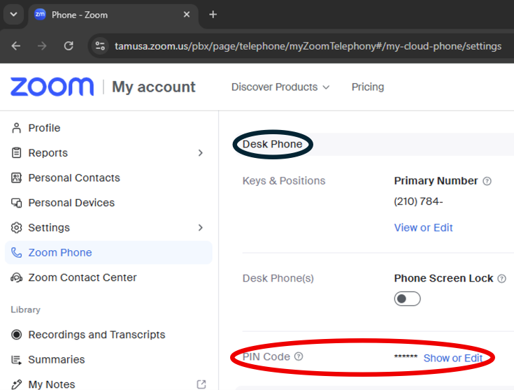This screenshot has height=390, width=514.
Task: Open the Discover Products dropdown
Action: point(280,87)
